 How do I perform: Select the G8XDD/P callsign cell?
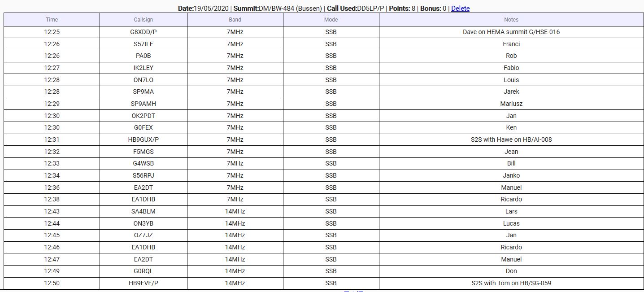(143, 32)
